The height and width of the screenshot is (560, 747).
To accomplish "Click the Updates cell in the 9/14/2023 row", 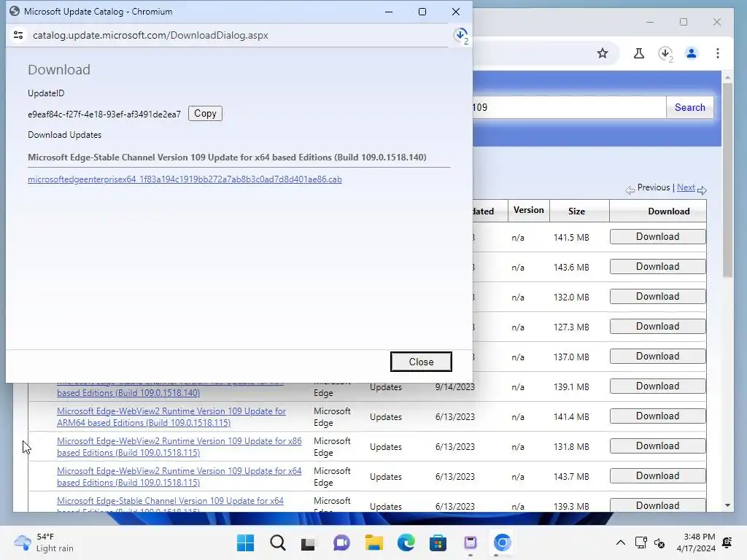I will point(385,386).
